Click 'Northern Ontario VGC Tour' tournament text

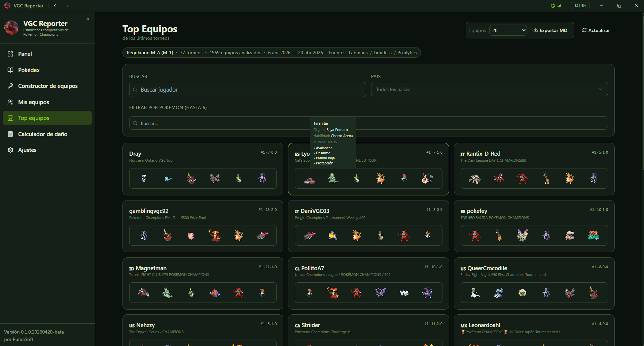(151, 160)
